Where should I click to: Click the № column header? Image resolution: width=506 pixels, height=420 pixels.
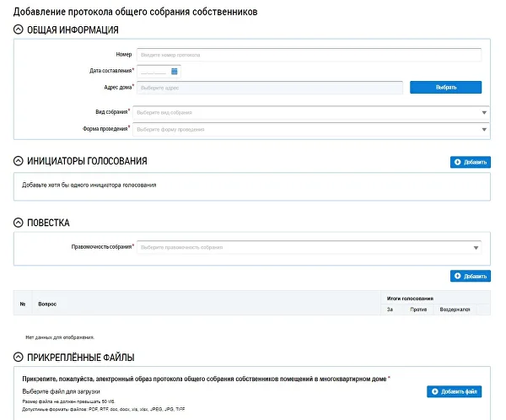click(23, 304)
